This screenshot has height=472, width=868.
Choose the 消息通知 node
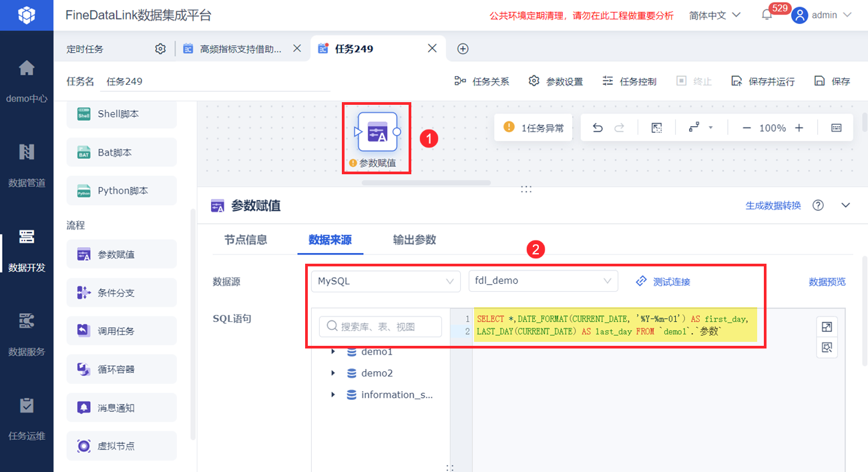click(122, 407)
